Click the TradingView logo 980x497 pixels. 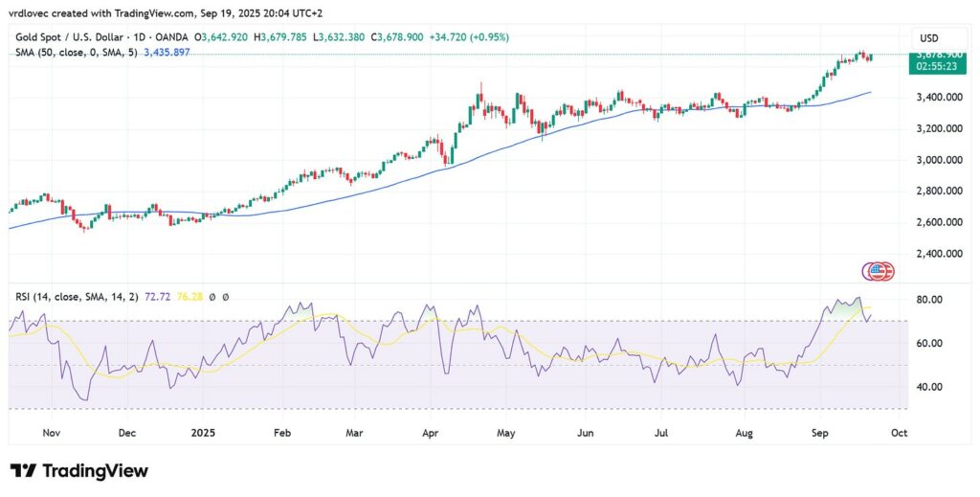78,471
